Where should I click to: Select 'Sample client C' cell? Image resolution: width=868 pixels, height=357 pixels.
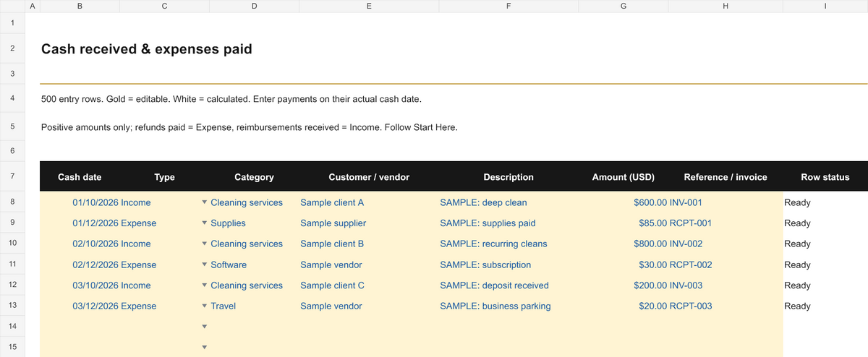(x=368, y=285)
